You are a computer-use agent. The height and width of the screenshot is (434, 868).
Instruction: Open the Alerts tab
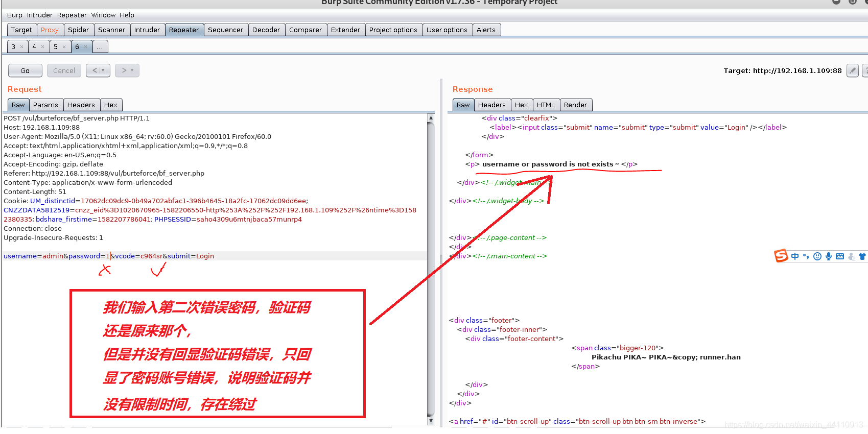pos(486,30)
